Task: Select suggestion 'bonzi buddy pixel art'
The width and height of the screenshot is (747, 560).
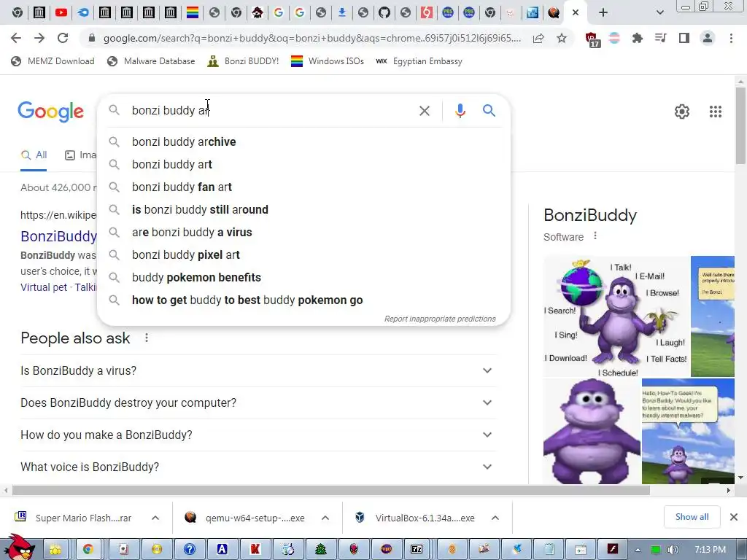Action: coord(303,254)
